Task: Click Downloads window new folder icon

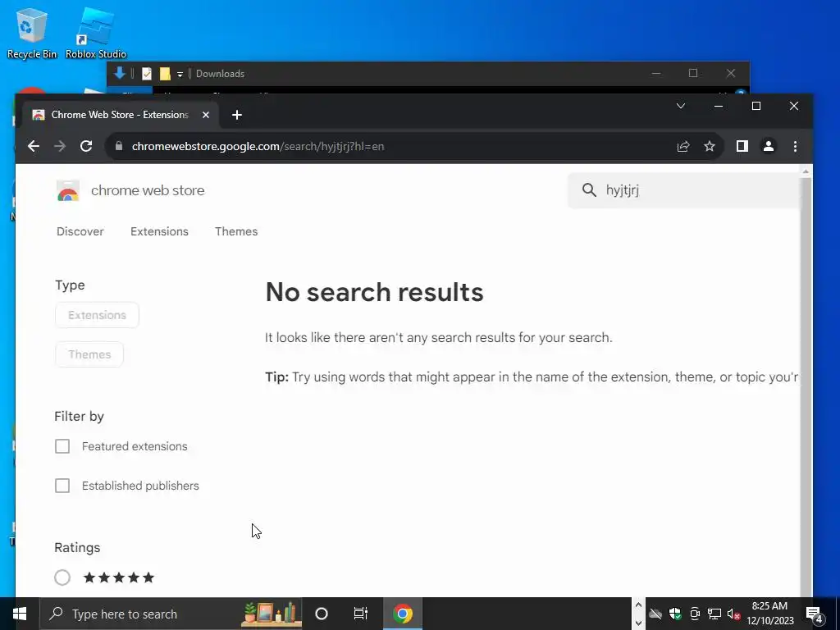Action: [165, 74]
